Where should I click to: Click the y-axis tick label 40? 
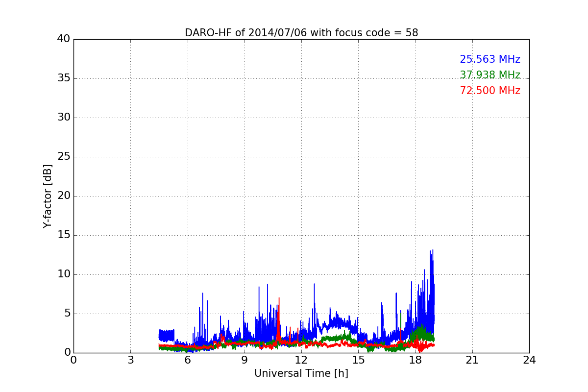click(x=64, y=39)
